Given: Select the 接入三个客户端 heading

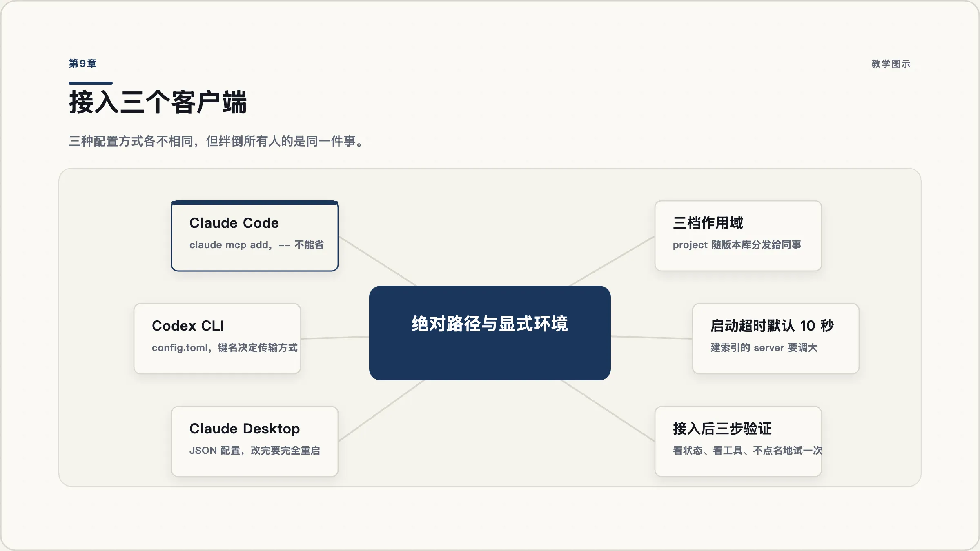Looking at the screenshot, I should coord(158,102).
